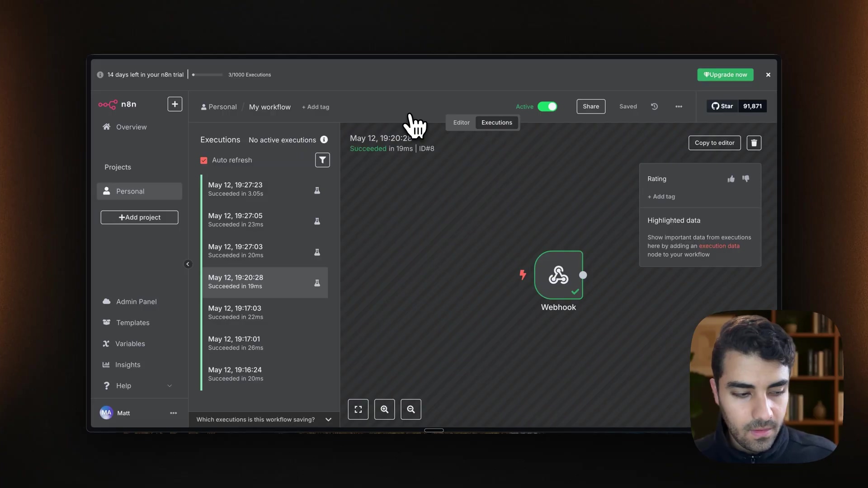868x488 pixels.
Task: Zoom in on the canvas
Action: (384, 409)
